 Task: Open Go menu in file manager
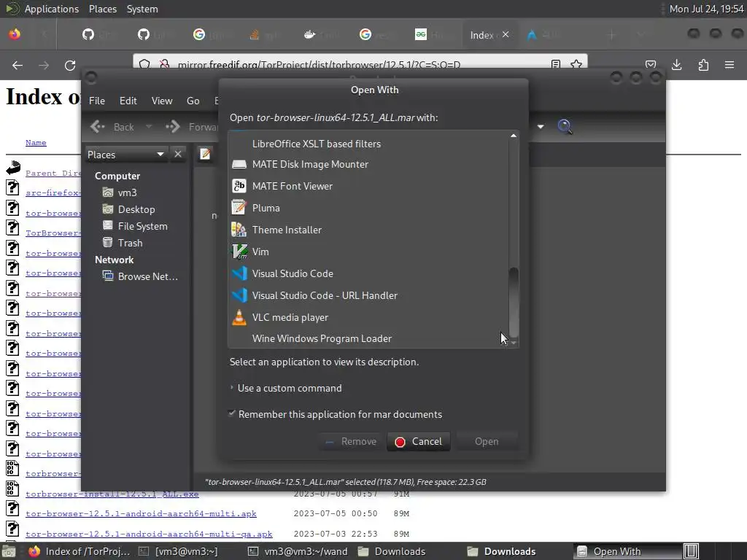[193, 101]
